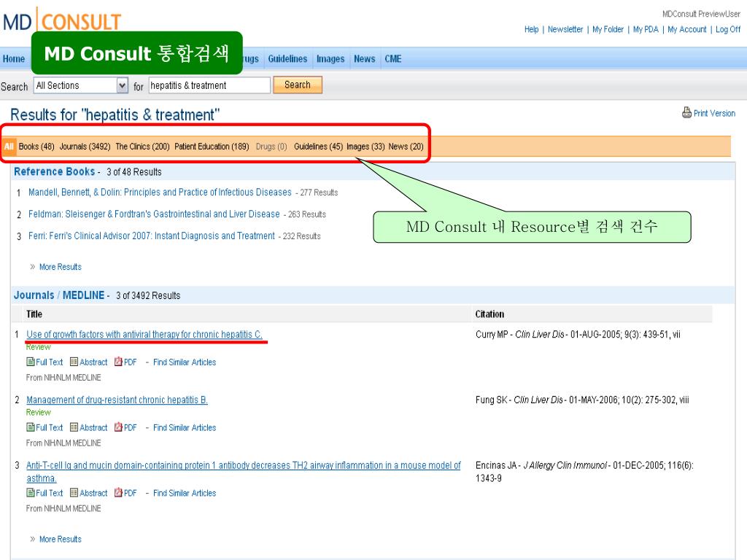This screenshot has width=747, height=560.
Task: Click More Results under Reference Books
Action: [x=61, y=267]
